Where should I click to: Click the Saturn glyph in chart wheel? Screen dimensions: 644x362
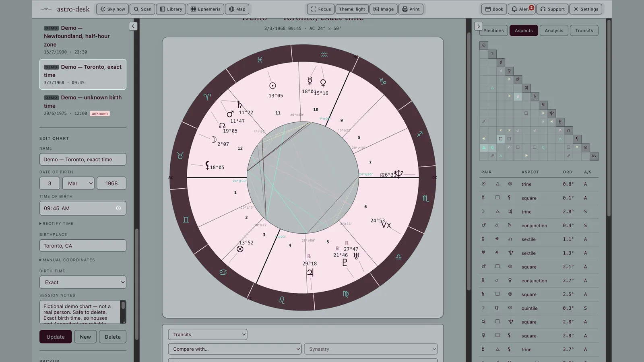tap(239, 105)
